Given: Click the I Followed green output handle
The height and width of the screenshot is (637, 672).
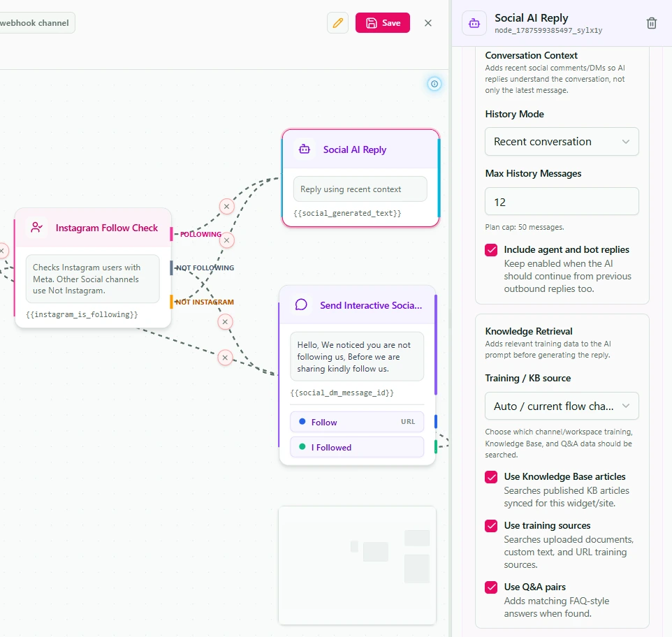Looking at the screenshot, I should [x=436, y=446].
